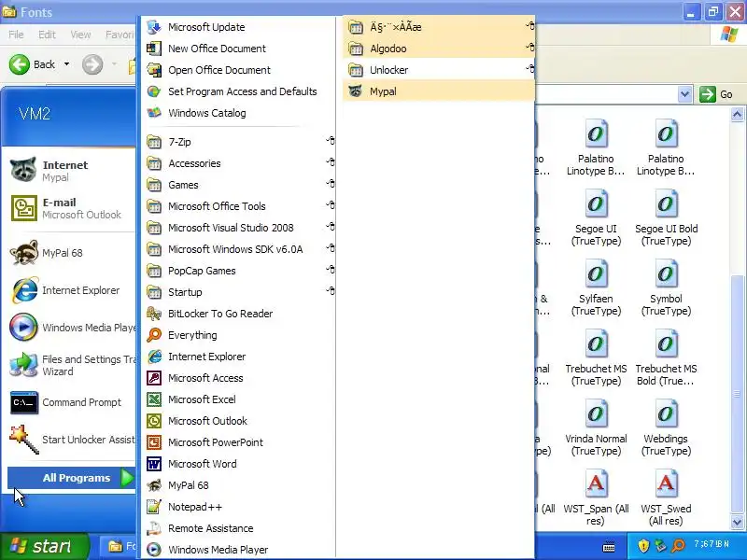747x560 pixels.
Task: Select Segoe UI Bold (TrueType) font
Action: pyautogui.click(x=666, y=218)
